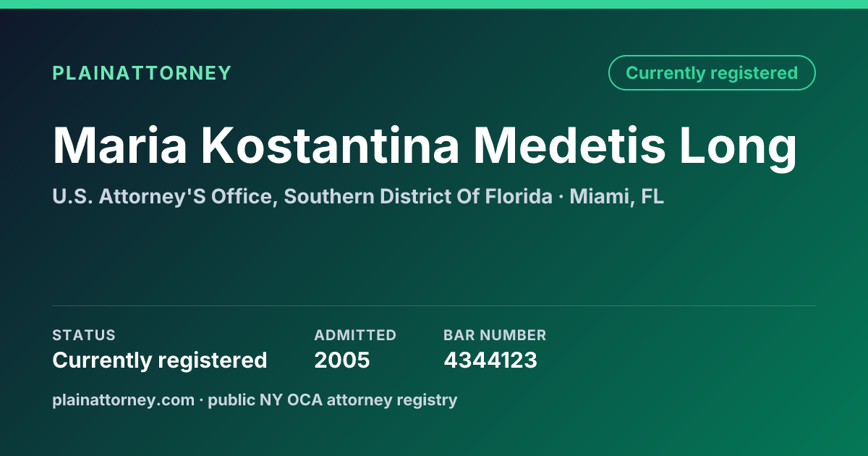The height and width of the screenshot is (456, 868).
Task: Click the U.S. Attorney's Office employer text
Action: pos(161,196)
